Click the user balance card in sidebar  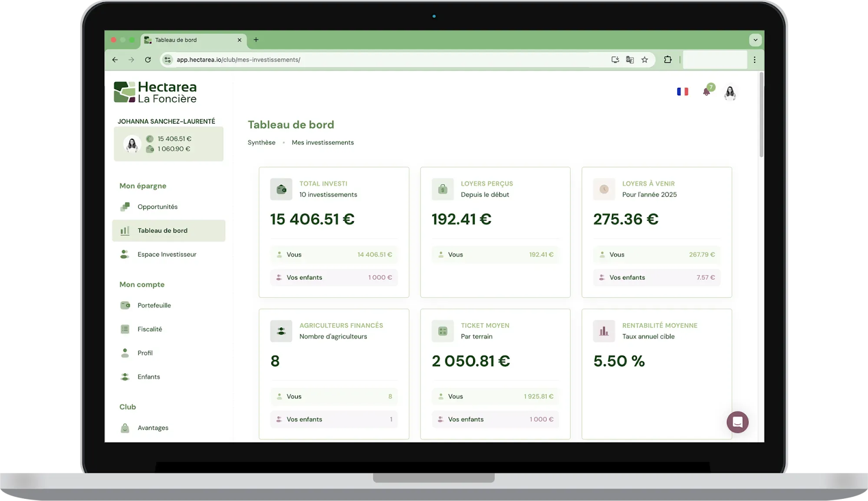click(169, 144)
